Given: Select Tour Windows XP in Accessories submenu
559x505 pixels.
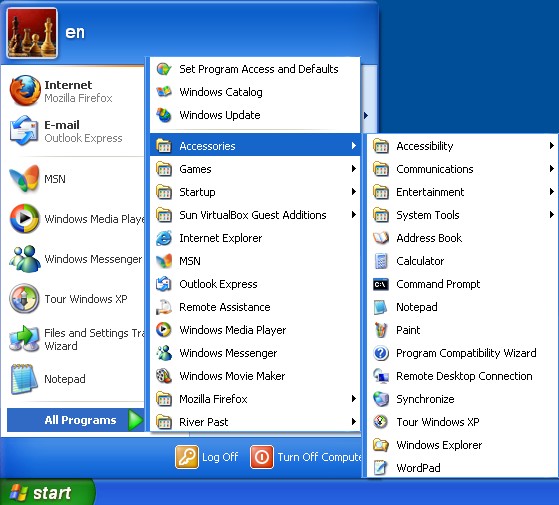Looking at the screenshot, I should coord(462,422).
